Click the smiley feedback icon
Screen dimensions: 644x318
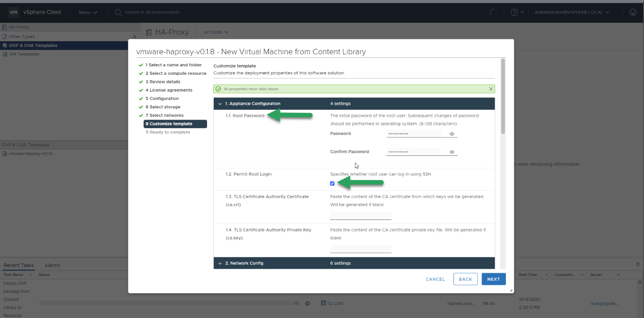tap(633, 13)
